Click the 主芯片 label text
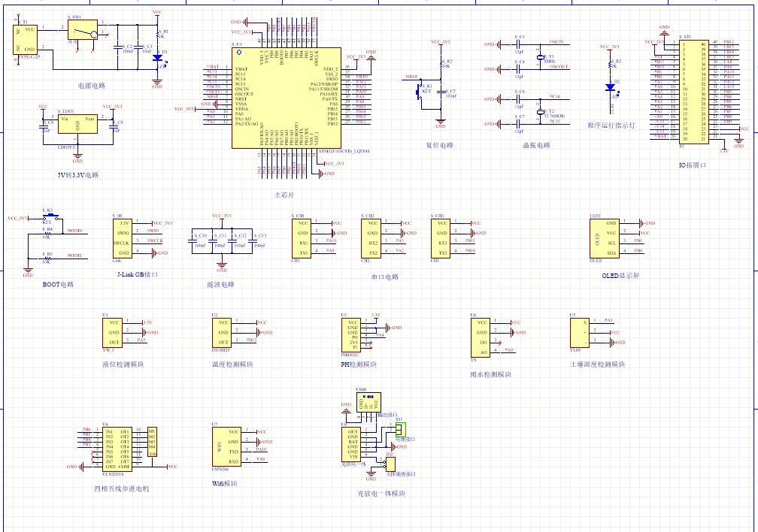Screen dimensions: 758x532 click(x=284, y=195)
